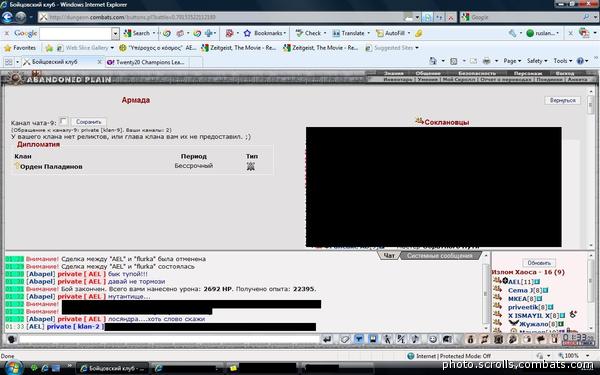The image size is (600, 375).
Task: Open the Google search box dropdown
Action: click(x=115, y=34)
